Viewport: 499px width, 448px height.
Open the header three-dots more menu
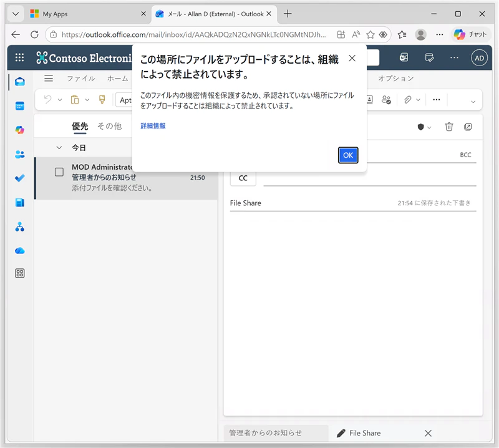coord(454,57)
